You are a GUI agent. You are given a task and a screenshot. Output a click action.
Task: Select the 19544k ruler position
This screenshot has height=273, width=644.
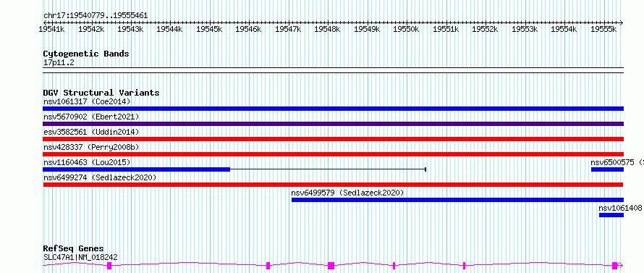(169, 29)
